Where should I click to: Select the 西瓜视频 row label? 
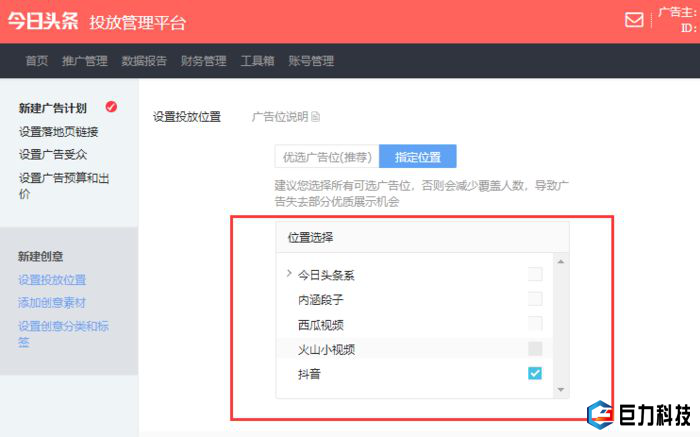(321, 325)
